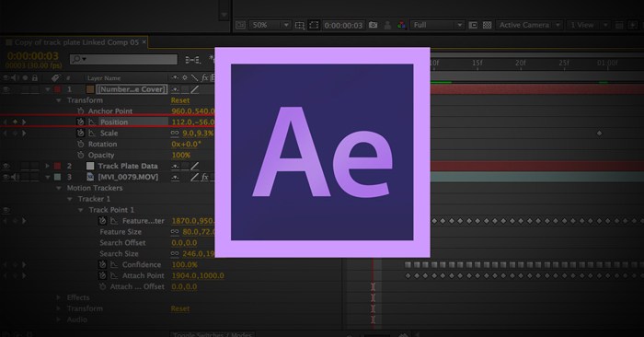Collapse the Motion Trackers group
The height and width of the screenshot is (337, 644).
pyautogui.click(x=59, y=188)
